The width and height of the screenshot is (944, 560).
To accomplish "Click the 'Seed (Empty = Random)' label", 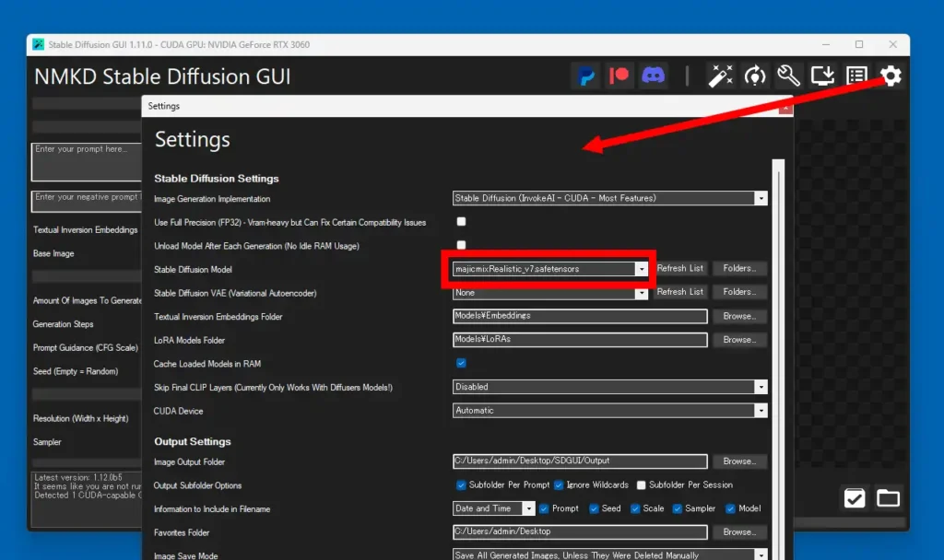I will 76,371.
